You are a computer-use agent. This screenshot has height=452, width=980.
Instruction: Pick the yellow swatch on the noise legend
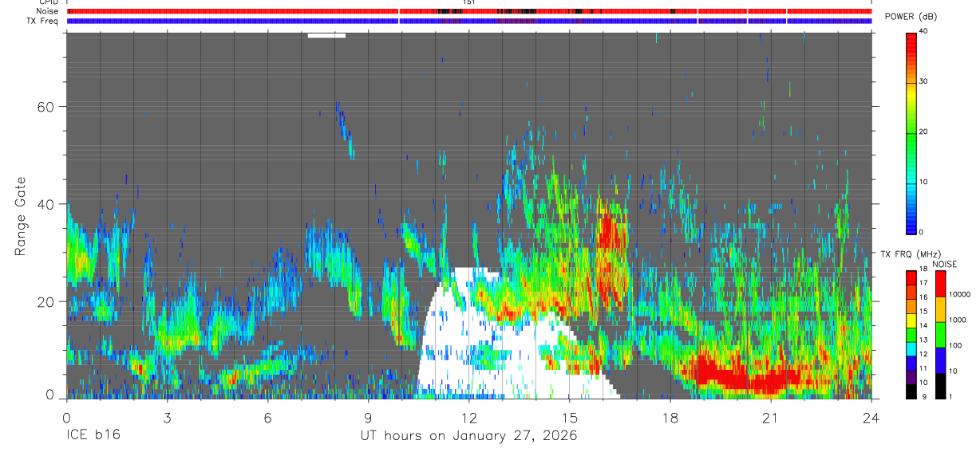click(x=940, y=309)
